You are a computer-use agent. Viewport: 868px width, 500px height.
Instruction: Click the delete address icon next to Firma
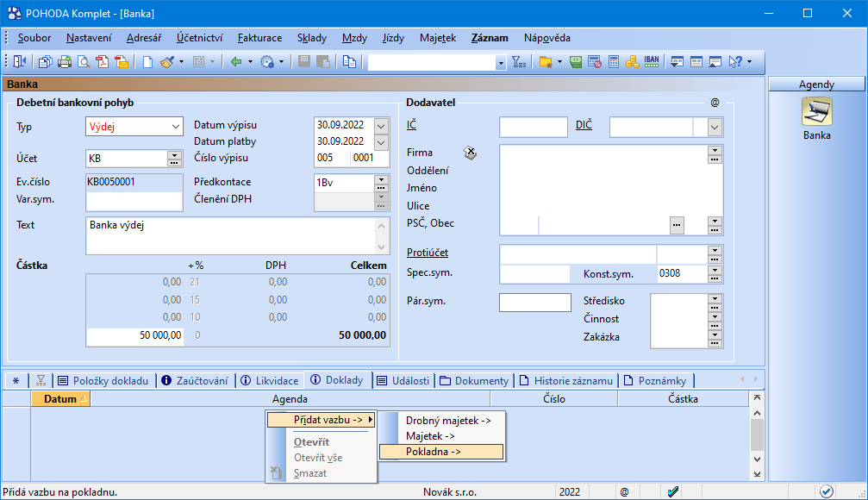470,153
